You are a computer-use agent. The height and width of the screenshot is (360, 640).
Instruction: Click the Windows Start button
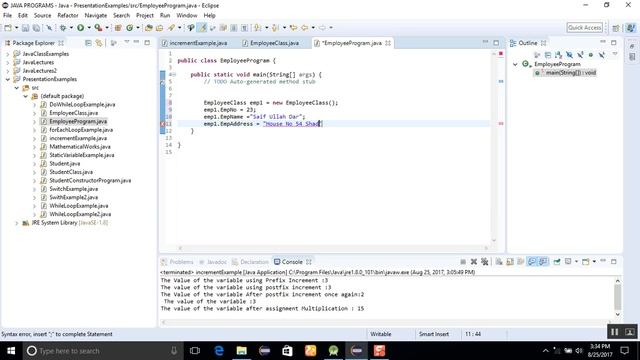pos(11,351)
